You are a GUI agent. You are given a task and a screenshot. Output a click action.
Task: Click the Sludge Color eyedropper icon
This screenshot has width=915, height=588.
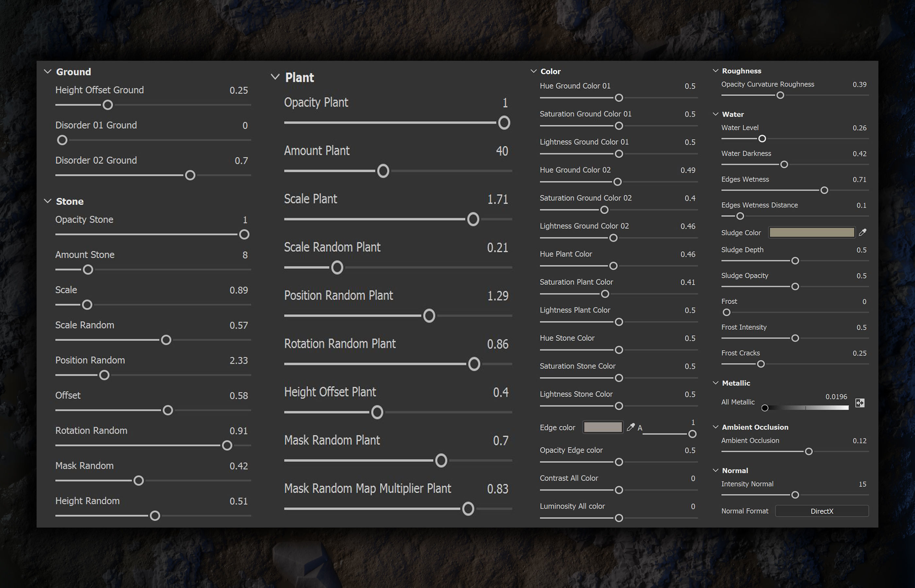pos(862,233)
